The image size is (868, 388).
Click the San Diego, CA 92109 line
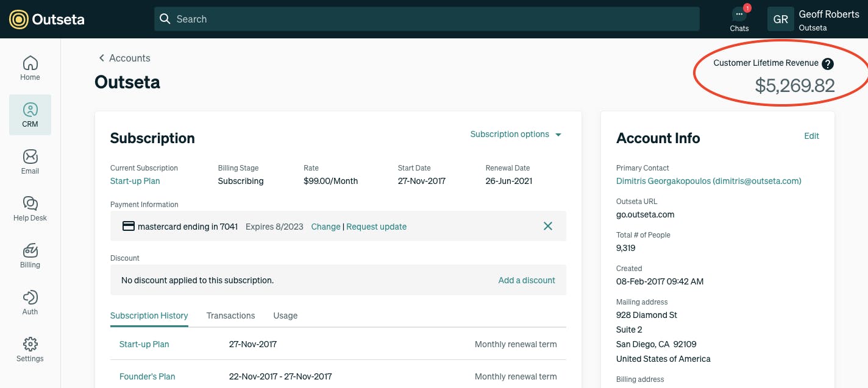(x=656, y=344)
